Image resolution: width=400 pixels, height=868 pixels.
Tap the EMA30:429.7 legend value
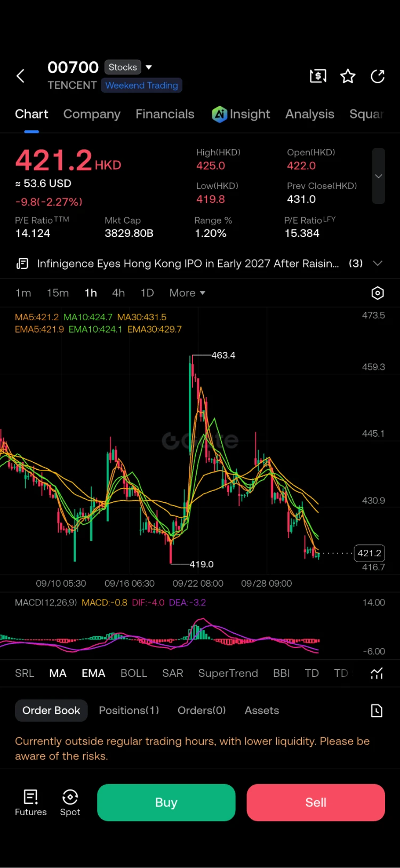[155, 329]
